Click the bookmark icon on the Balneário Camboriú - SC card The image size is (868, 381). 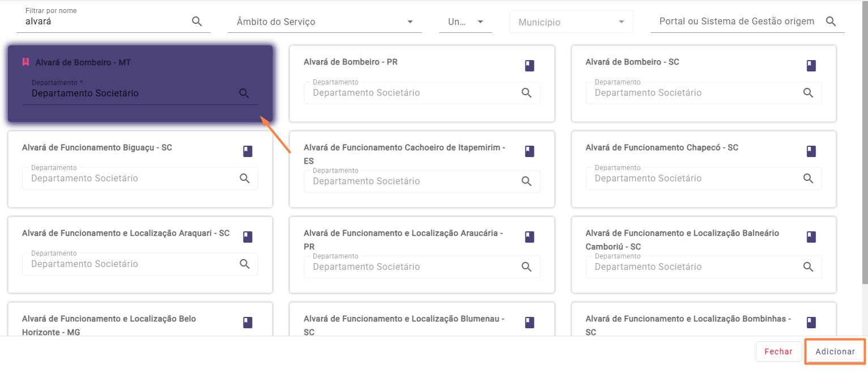(811, 237)
